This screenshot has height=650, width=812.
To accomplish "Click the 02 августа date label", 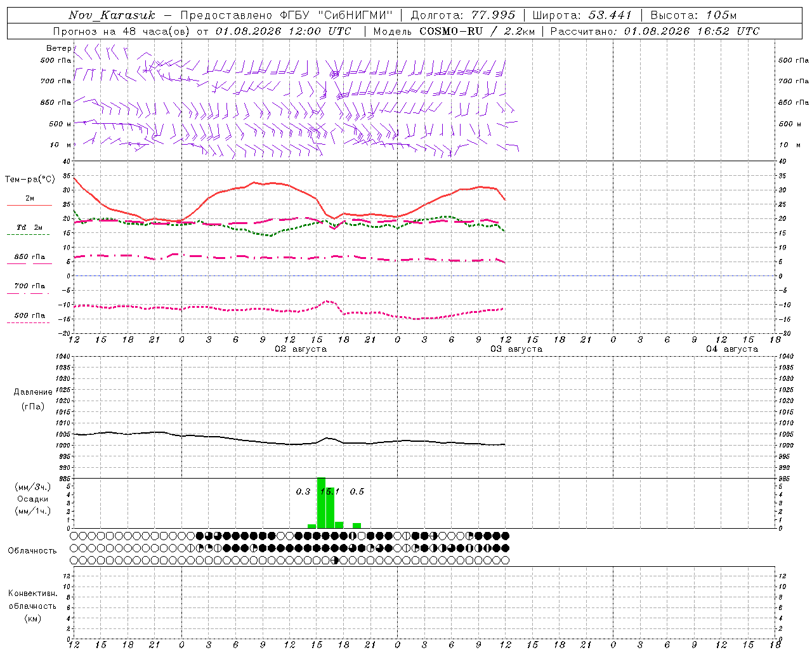I will (301, 349).
